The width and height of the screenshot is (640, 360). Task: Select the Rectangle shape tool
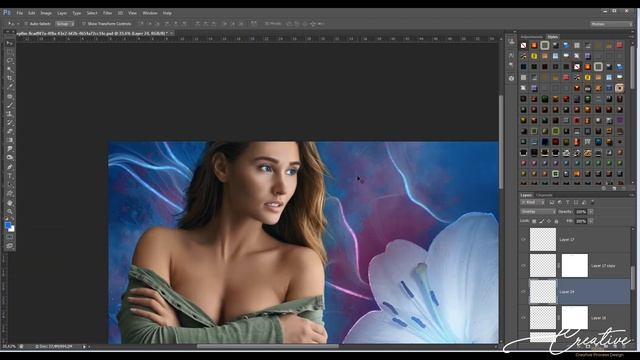[9, 193]
